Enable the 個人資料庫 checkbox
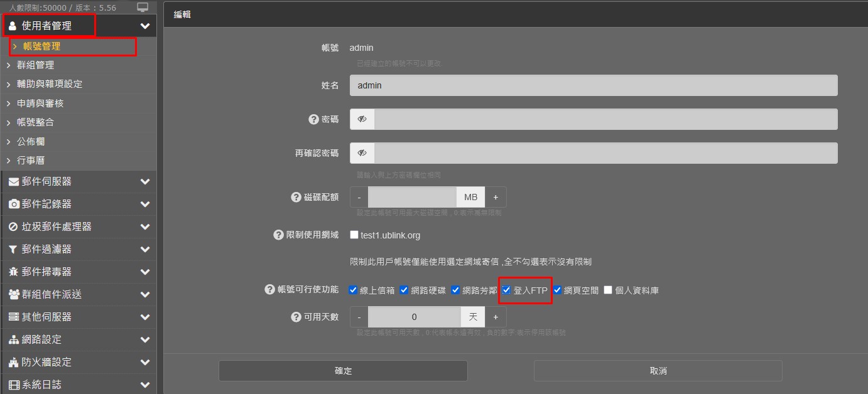868x394 pixels. [x=608, y=290]
